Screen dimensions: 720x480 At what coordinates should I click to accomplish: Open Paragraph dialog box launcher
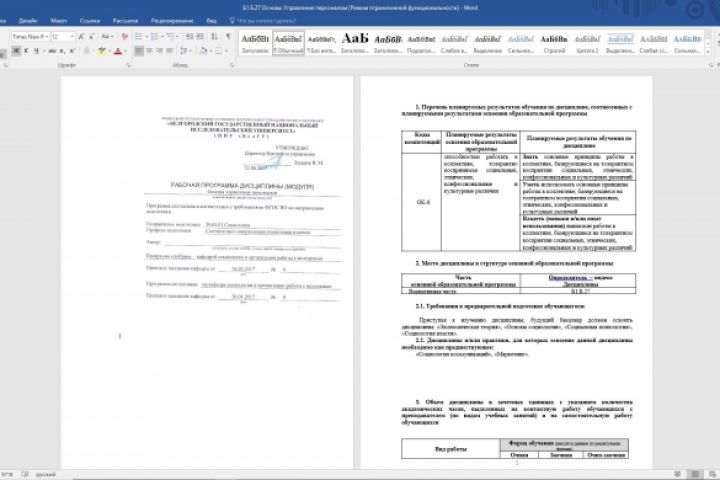point(232,65)
